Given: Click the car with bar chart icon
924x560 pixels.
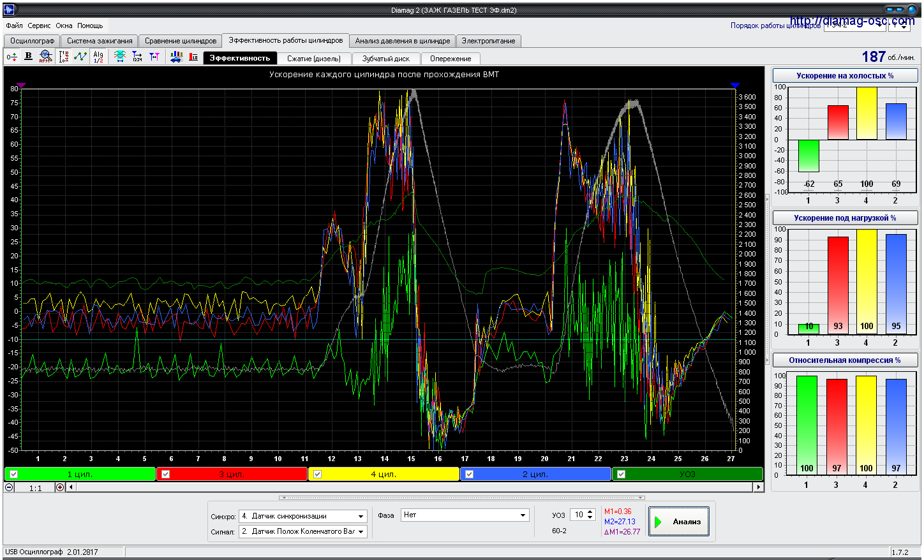Looking at the screenshot, I should pos(176,57).
